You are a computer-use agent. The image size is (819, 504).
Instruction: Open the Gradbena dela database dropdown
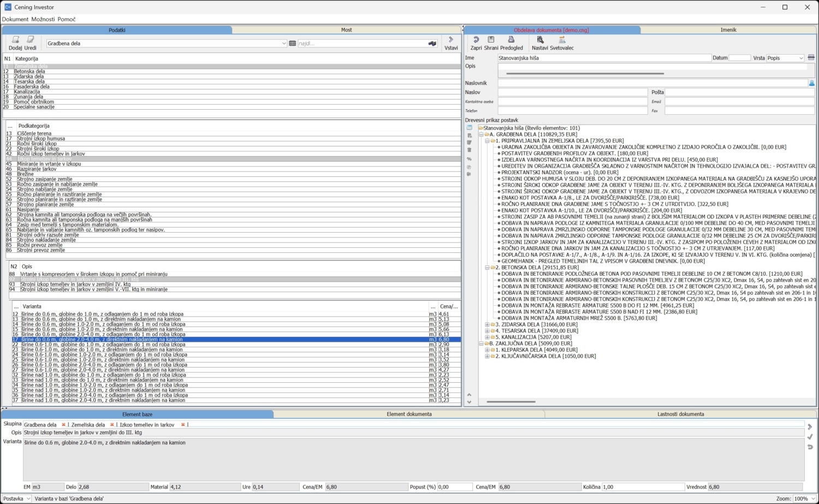pos(283,44)
